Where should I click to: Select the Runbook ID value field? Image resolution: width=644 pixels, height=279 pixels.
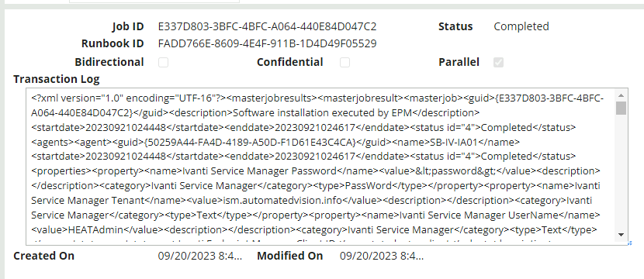268,43
